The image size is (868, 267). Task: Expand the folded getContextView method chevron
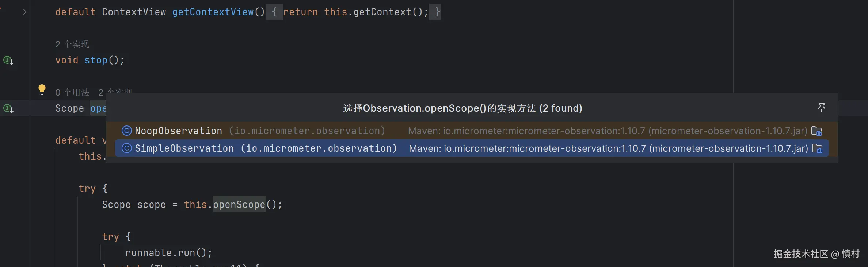pyautogui.click(x=25, y=12)
